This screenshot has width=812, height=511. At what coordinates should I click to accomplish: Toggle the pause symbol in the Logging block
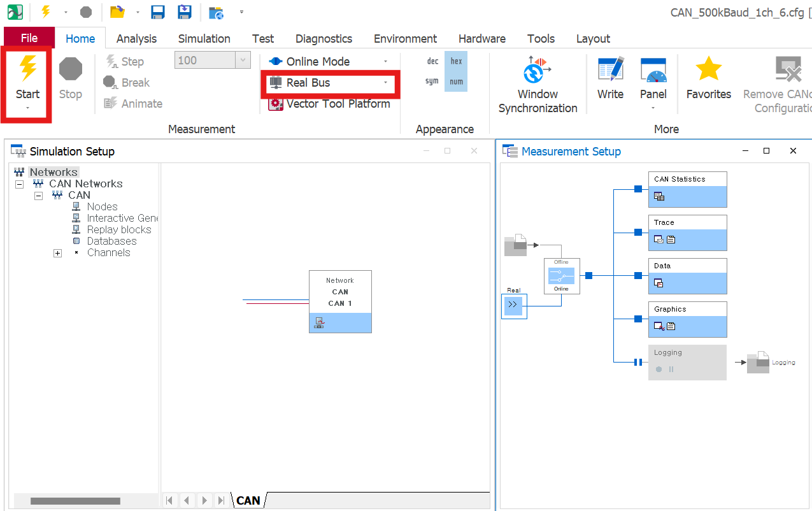click(x=671, y=370)
